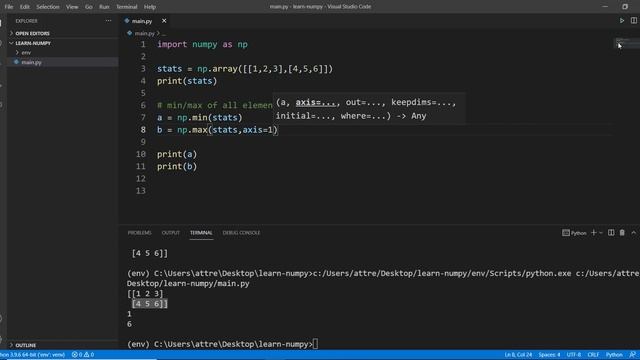Collapse the LEARN-NUMPY folder section
This screenshot has height=360, width=640.
tap(33, 43)
